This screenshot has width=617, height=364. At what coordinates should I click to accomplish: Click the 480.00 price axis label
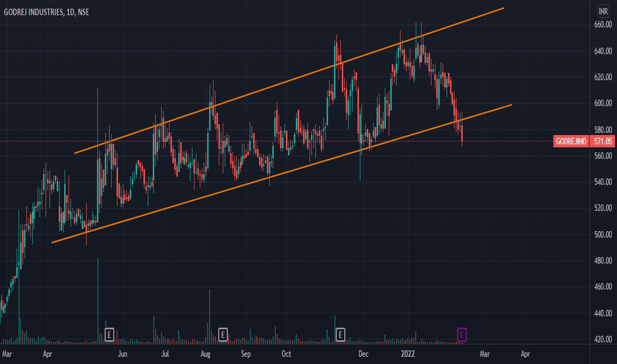[x=603, y=261]
